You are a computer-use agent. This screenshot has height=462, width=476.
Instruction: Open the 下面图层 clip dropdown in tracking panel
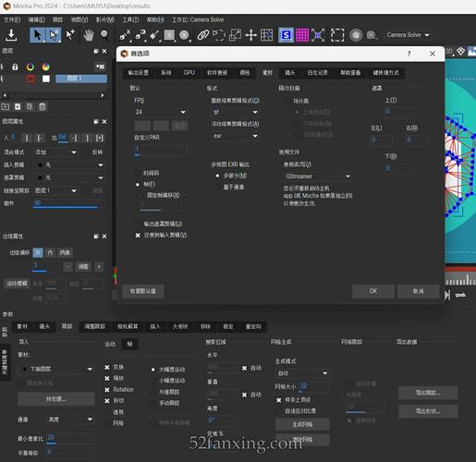[56, 369]
